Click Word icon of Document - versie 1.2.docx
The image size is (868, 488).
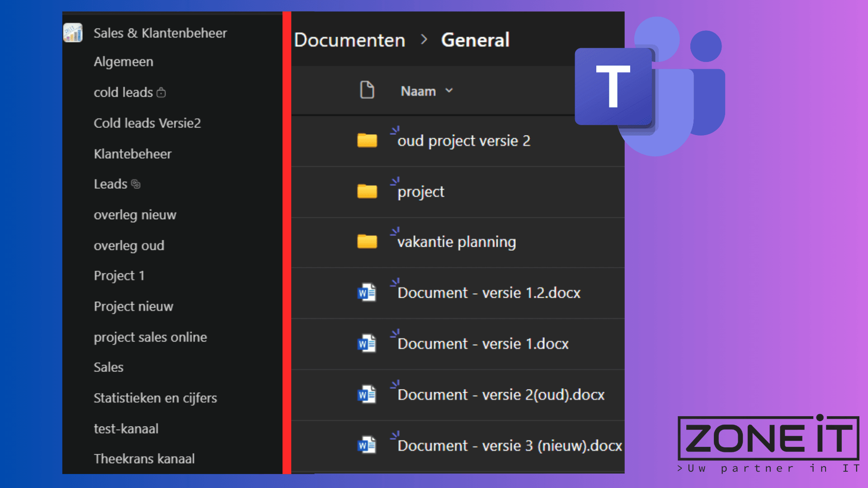[x=367, y=293]
